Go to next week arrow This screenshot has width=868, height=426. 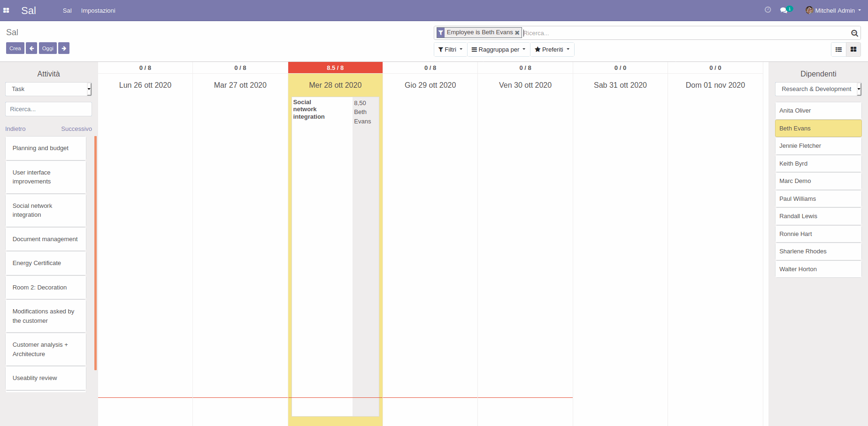(64, 48)
